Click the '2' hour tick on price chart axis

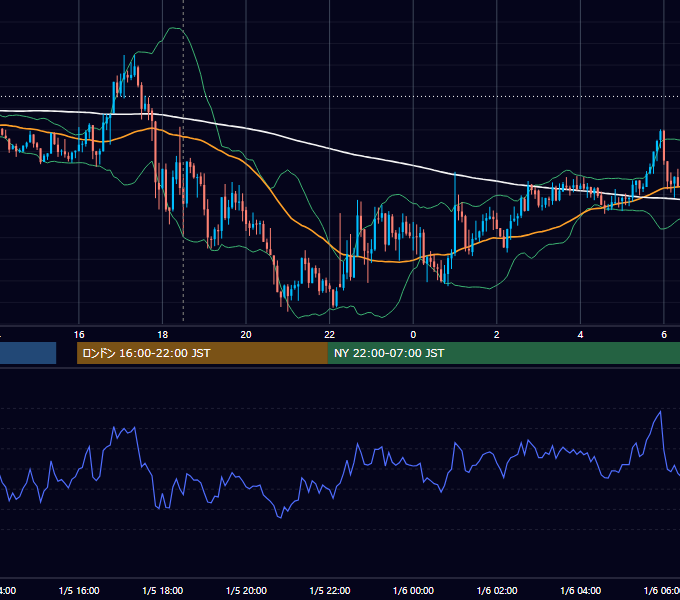click(497, 335)
